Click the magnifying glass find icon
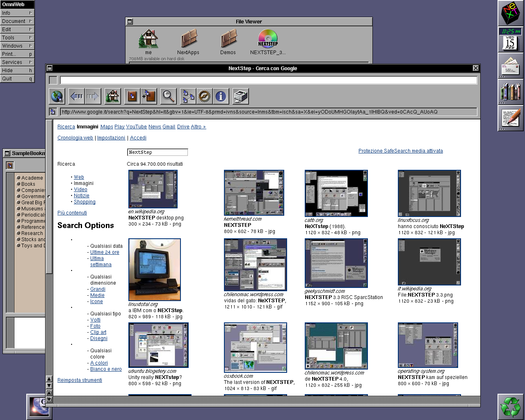The width and height of the screenshot is (525, 420). (x=168, y=96)
